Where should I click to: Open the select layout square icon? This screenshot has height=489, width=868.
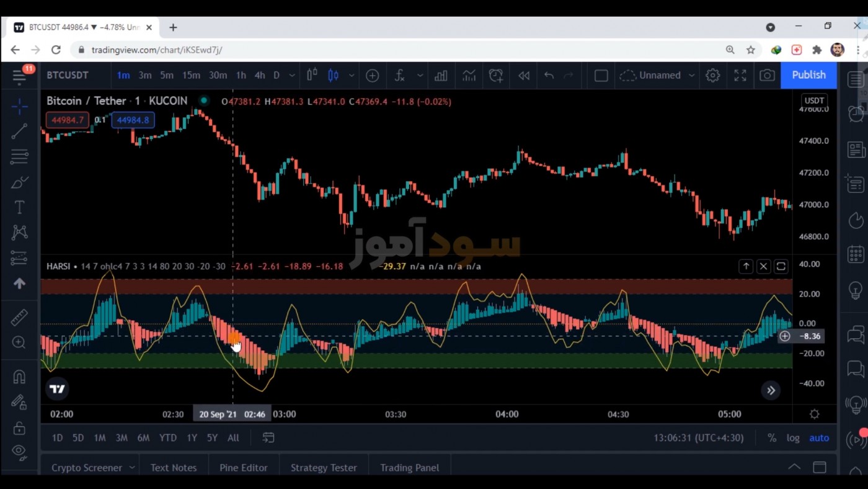click(601, 75)
